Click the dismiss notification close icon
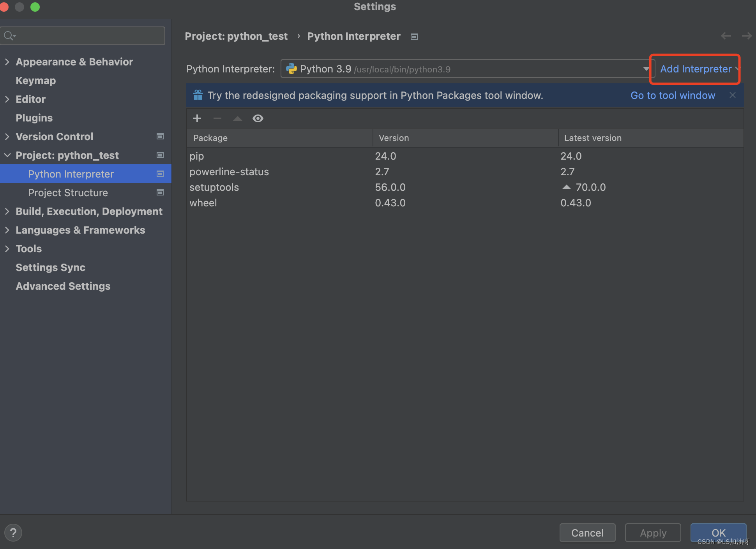756x549 pixels. (733, 95)
